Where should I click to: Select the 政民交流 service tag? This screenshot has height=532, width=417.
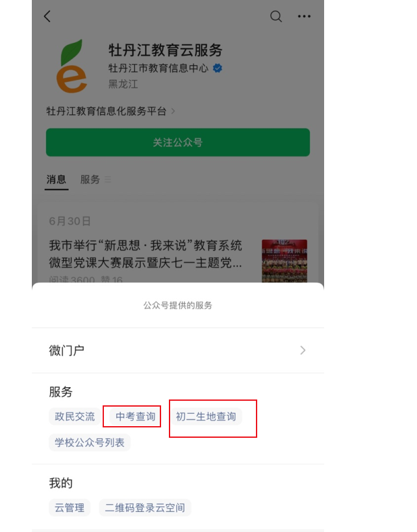pos(75,416)
